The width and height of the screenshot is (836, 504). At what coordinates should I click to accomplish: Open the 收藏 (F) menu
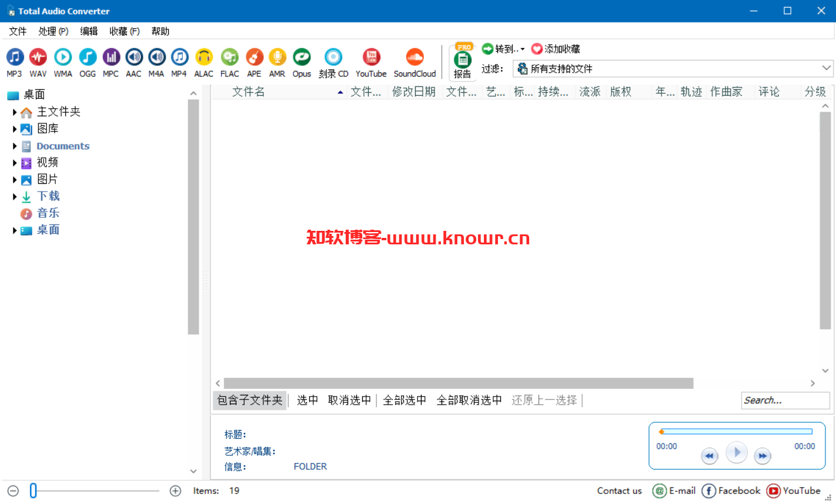(x=125, y=31)
